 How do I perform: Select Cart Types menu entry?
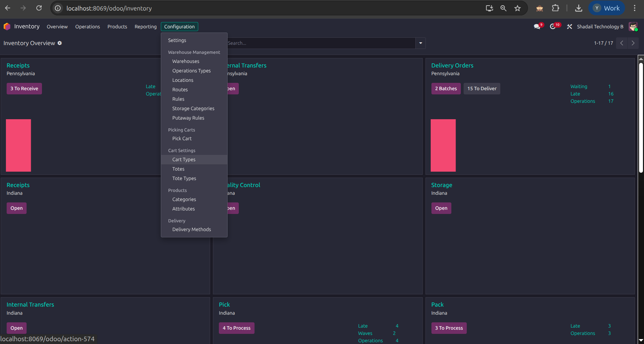click(x=194, y=159)
